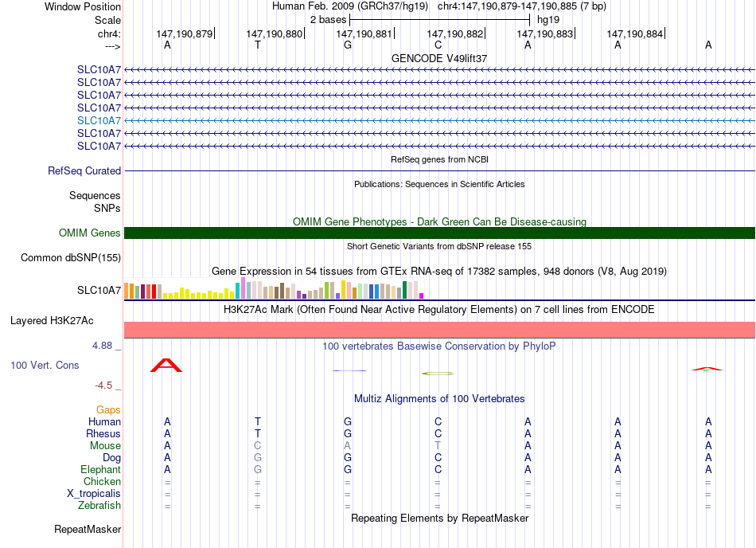Click the faded T base in Mouse row
756x548 pixels.
[x=438, y=446]
